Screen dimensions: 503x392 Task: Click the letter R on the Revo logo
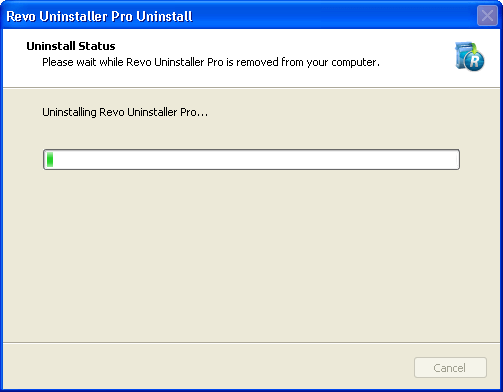[x=475, y=61]
